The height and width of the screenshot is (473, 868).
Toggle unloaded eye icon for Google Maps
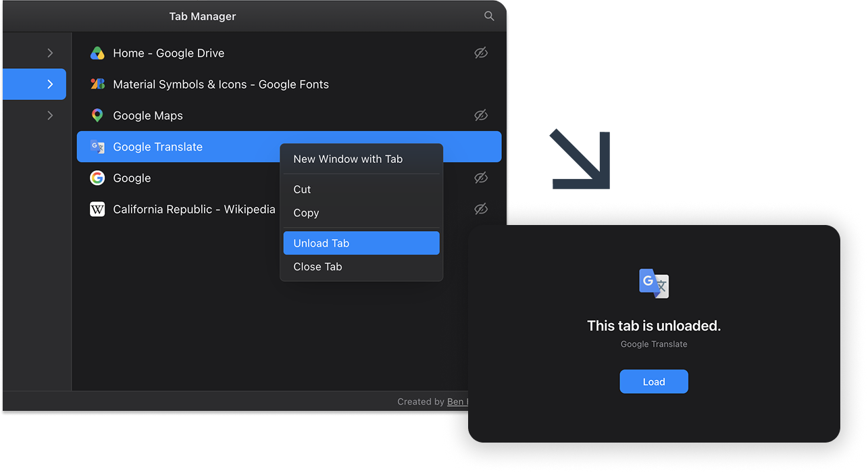[481, 116]
